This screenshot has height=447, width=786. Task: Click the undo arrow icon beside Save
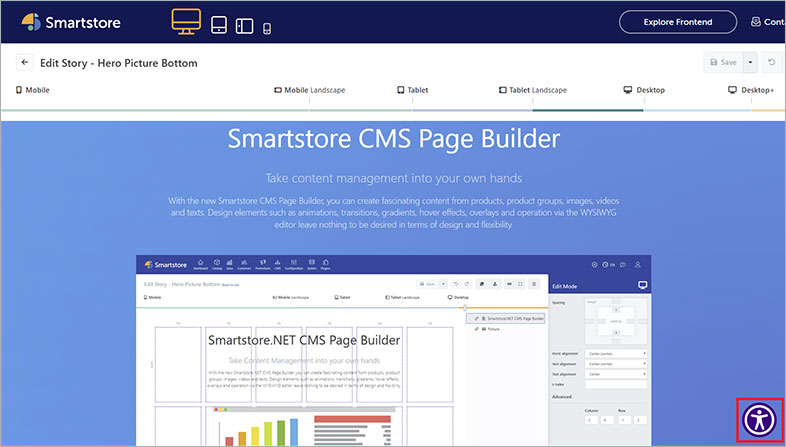pyautogui.click(x=771, y=63)
